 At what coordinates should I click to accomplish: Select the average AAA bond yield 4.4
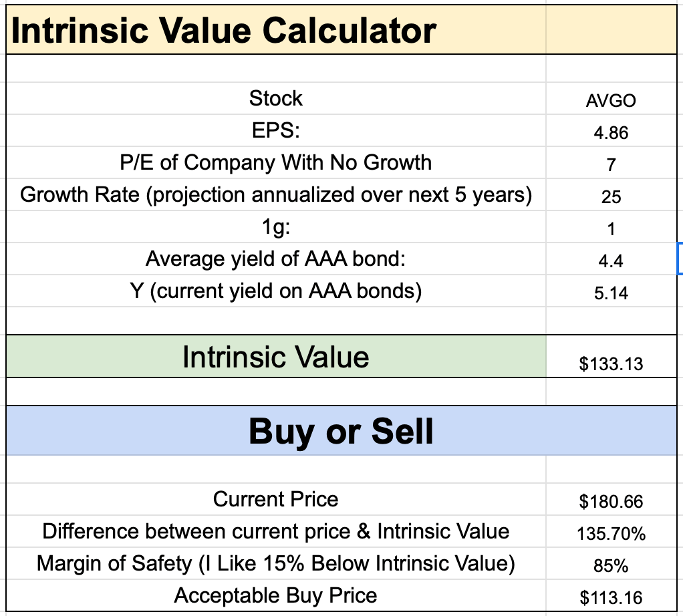pos(611,261)
